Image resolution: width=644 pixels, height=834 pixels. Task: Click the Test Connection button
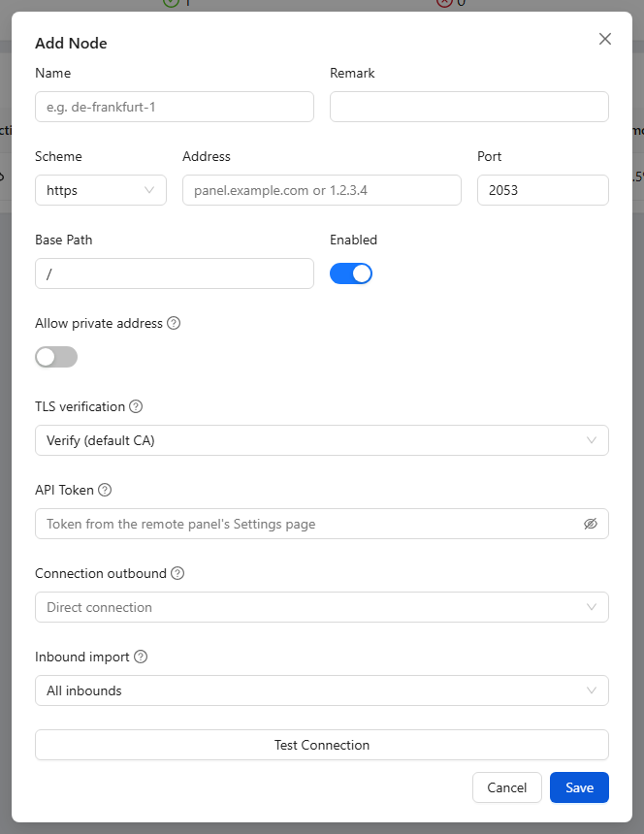pyautogui.click(x=322, y=745)
